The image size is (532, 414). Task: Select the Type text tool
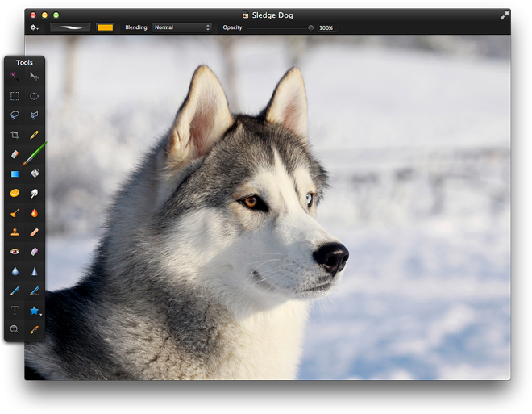(15, 310)
